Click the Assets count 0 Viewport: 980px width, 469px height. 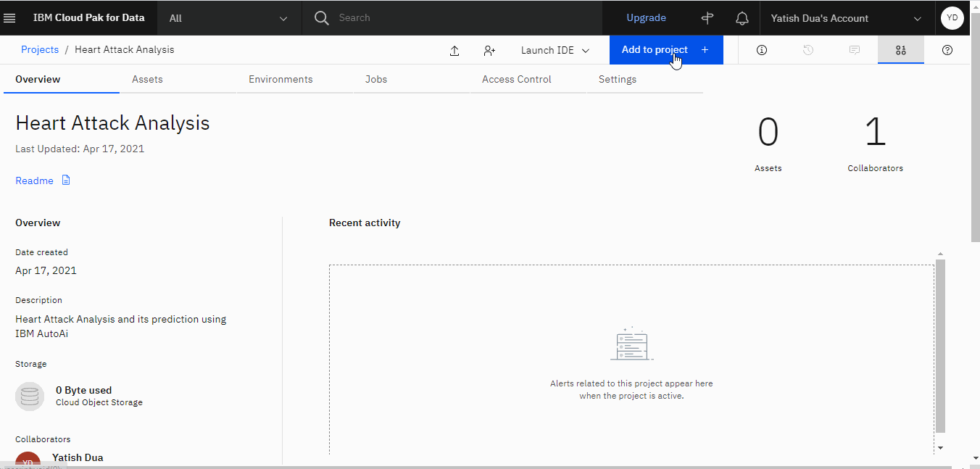tap(768, 133)
